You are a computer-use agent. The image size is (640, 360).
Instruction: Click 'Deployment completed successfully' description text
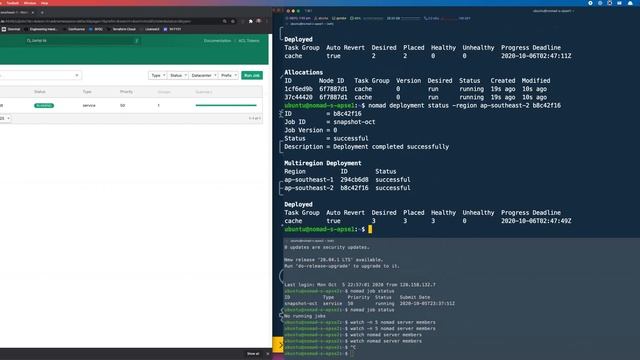pyautogui.click(x=391, y=147)
